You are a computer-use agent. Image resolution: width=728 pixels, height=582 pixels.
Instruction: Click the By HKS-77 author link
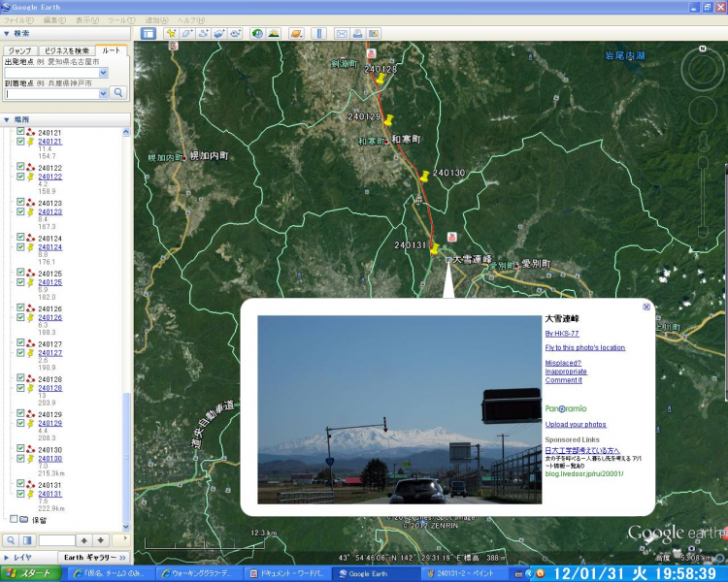pos(562,334)
